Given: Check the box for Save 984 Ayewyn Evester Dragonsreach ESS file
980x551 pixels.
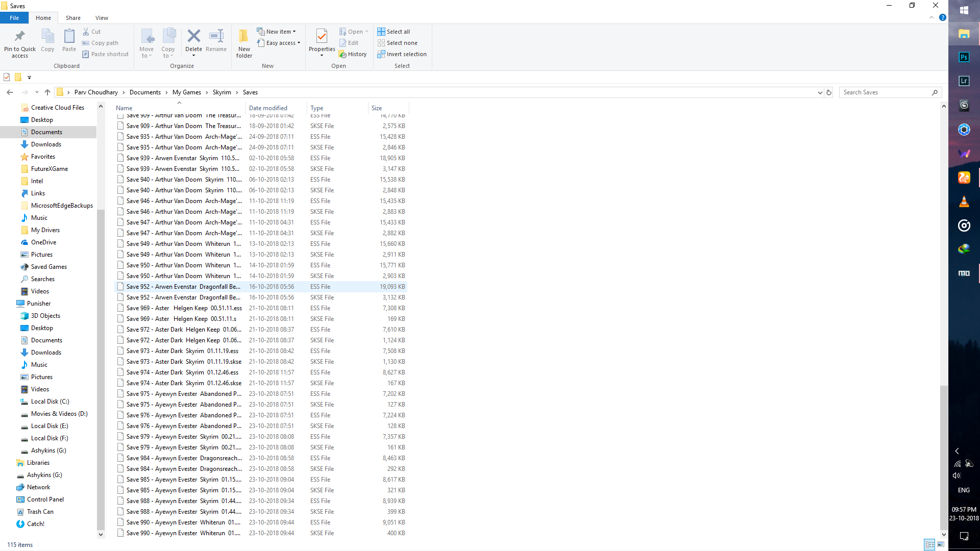Looking at the screenshot, I should point(120,458).
